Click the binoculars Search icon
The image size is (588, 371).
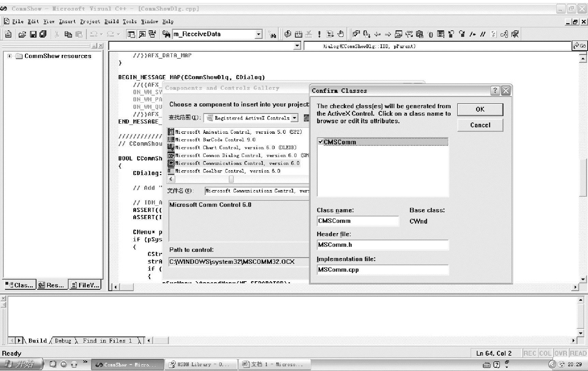pos(272,34)
